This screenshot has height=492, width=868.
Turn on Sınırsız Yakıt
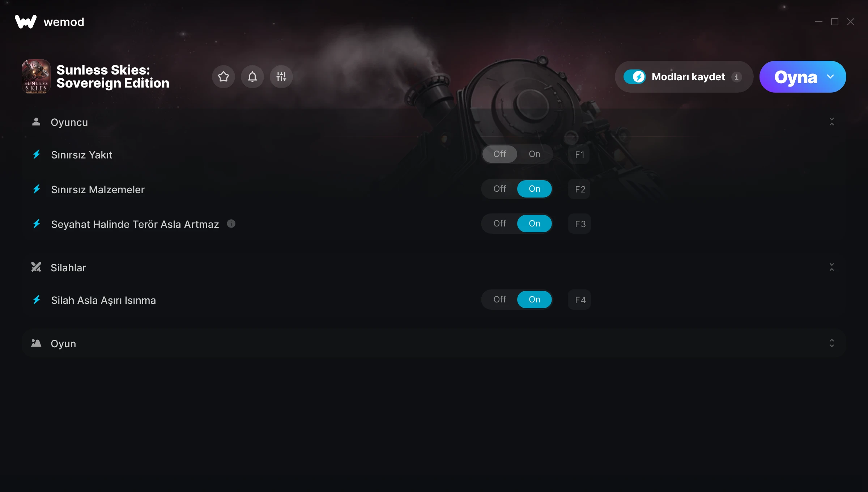[x=535, y=154]
